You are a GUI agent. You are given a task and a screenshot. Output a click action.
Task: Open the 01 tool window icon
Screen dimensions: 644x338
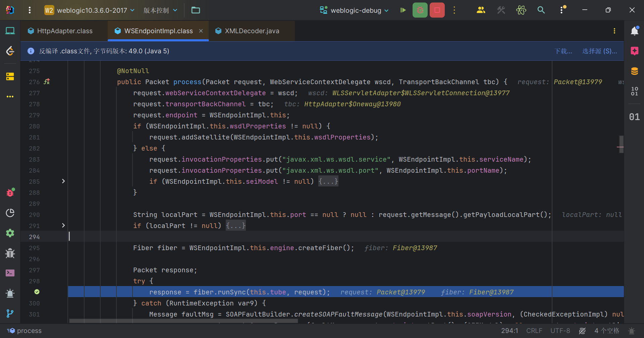tap(634, 117)
